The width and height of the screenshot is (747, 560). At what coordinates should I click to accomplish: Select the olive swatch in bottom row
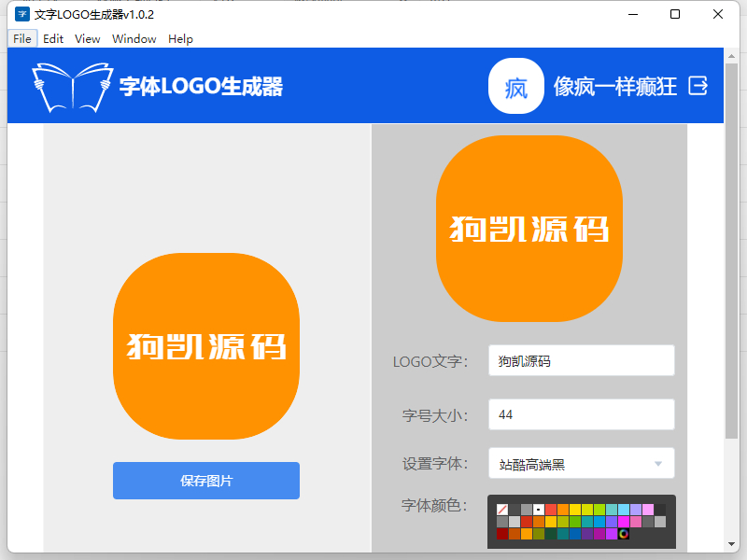pos(539,534)
